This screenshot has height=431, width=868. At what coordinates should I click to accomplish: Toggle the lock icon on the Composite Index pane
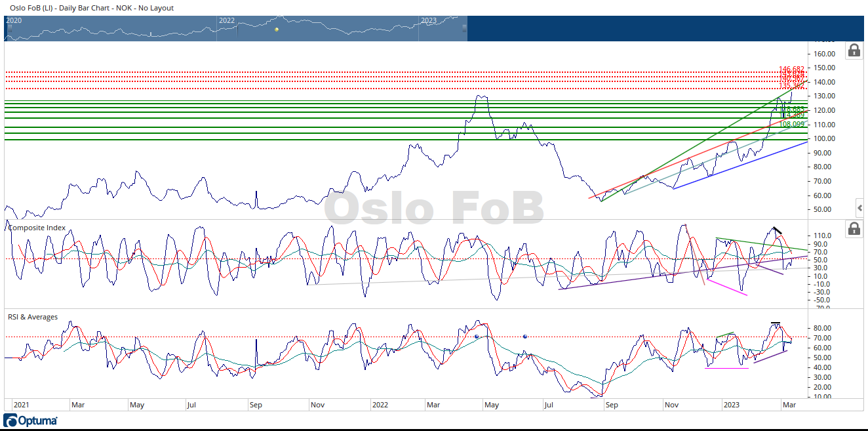854,228
